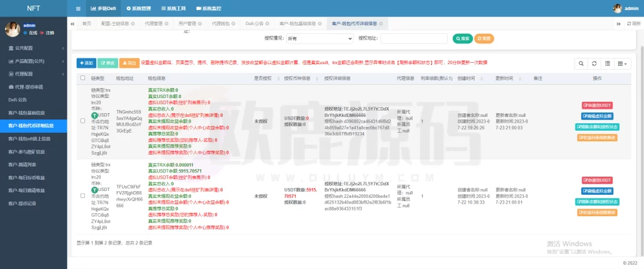
Task: Close the 代理钱包 tab
Action: [234, 24]
